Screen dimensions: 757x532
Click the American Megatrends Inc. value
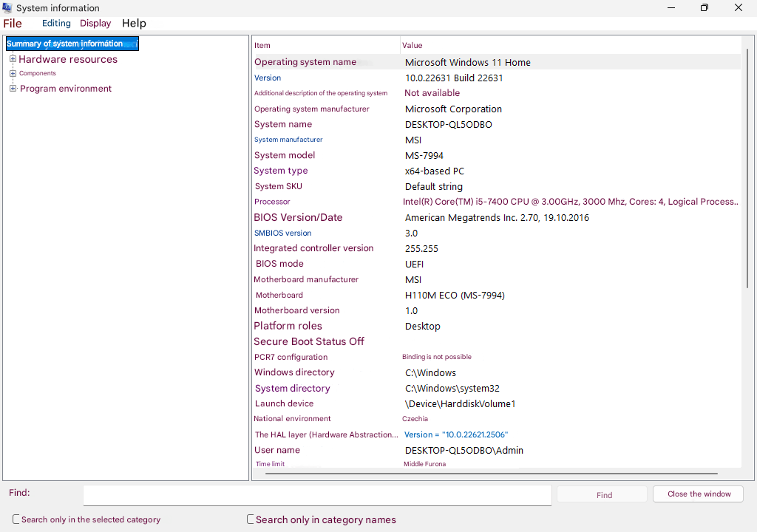[x=497, y=218]
